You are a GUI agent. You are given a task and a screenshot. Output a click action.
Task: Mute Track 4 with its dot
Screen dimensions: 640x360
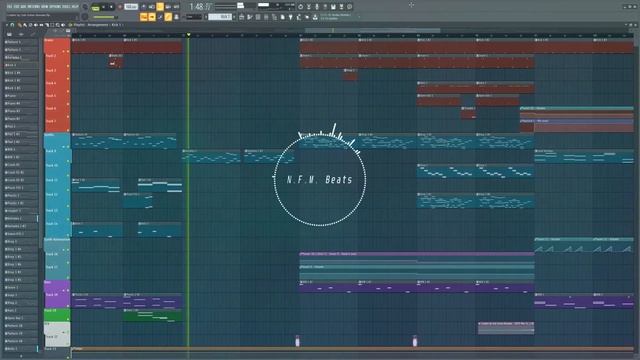click(68, 91)
